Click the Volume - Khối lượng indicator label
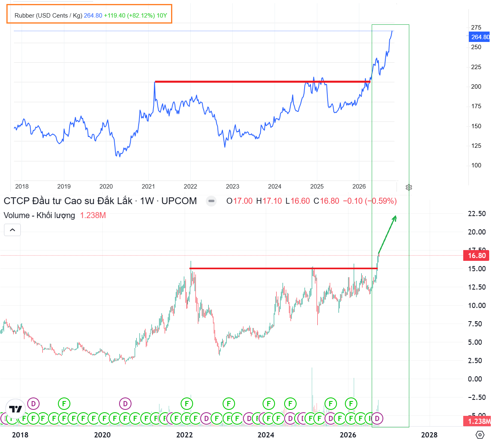The width and height of the screenshot is (504, 443). tap(39, 215)
